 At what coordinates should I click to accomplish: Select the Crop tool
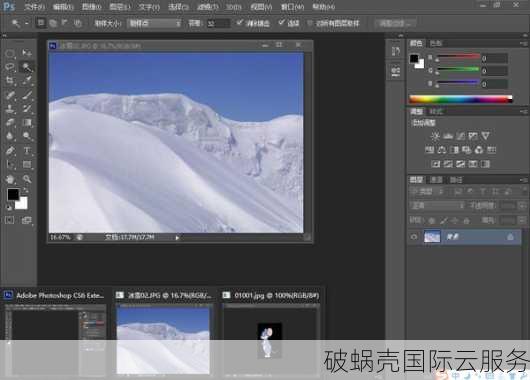pyautogui.click(x=10, y=80)
